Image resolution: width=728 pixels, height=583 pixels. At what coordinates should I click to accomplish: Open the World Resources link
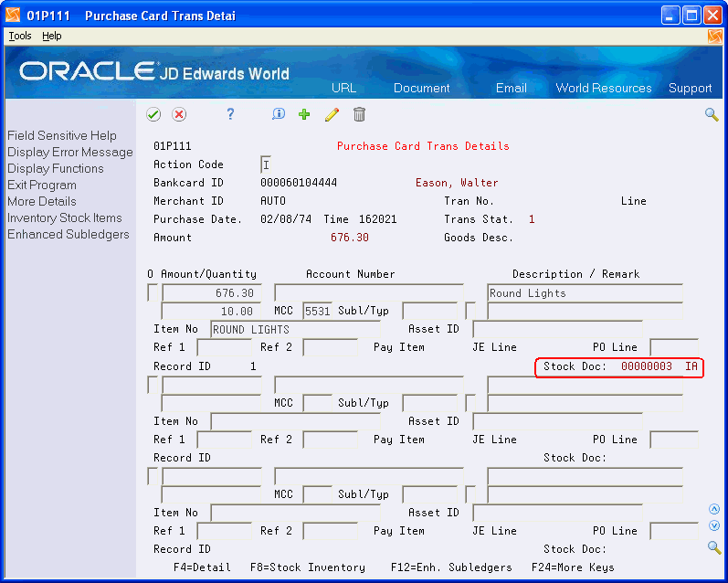(604, 88)
